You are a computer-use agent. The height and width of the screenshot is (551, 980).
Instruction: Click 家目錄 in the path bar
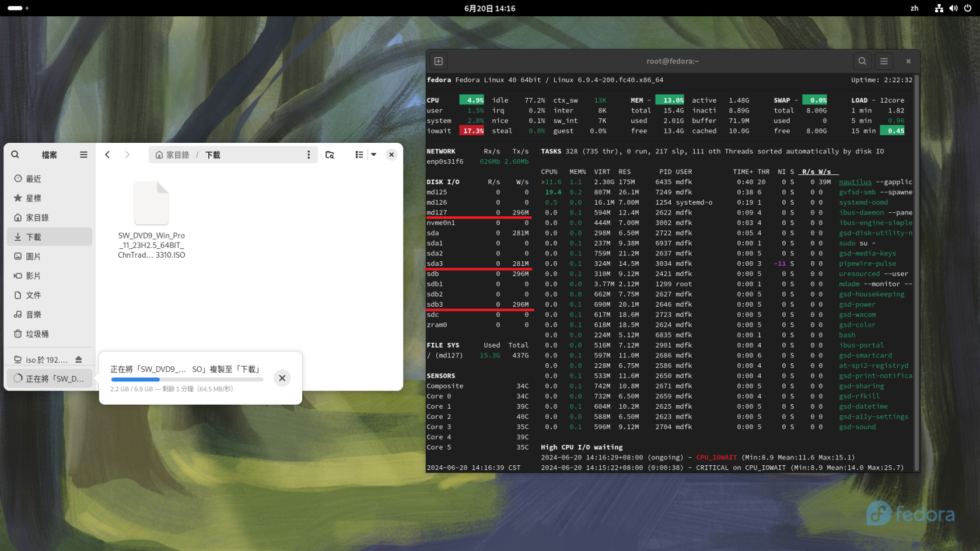pyautogui.click(x=173, y=155)
